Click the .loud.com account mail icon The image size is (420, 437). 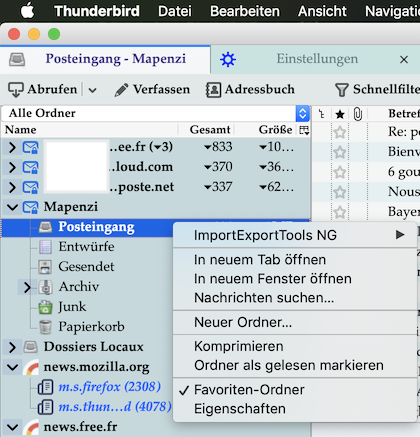coord(31,167)
